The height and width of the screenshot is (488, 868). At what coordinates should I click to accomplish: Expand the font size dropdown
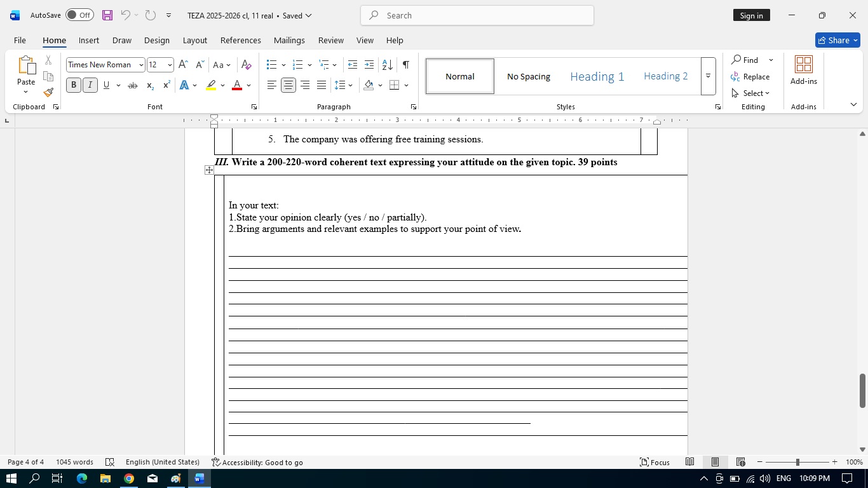(x=170, y=65)
